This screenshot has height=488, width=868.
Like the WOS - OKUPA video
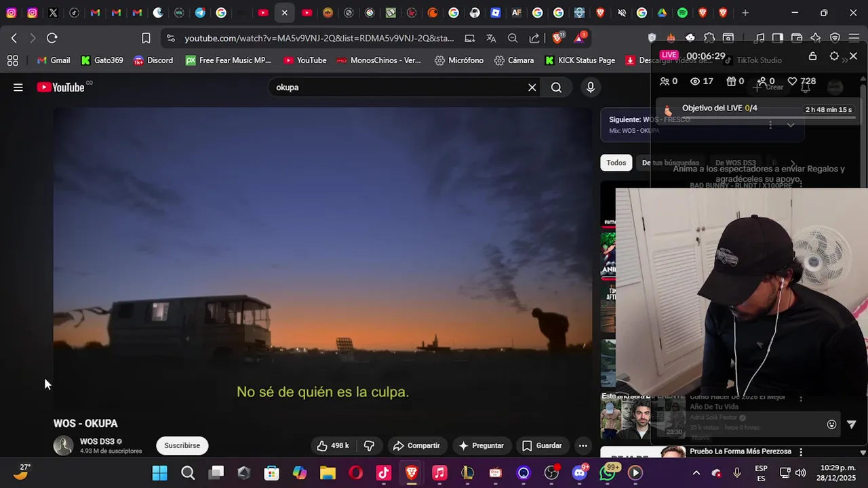(x=332, y=445)
